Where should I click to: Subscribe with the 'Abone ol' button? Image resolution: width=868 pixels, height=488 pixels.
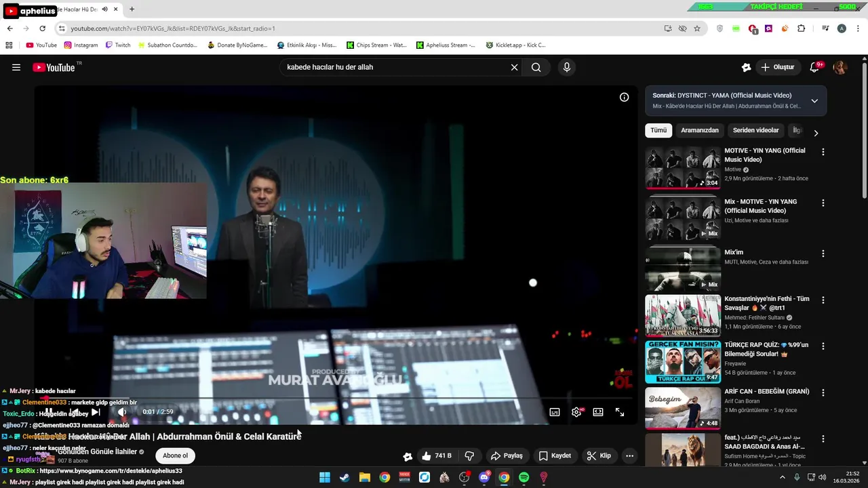(175, 455)
